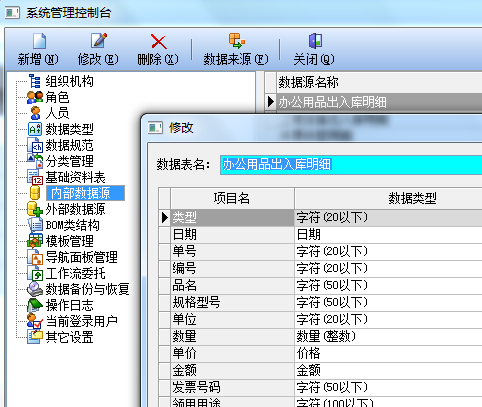Click the 工作流委托 icon
The image size is (482, 407).
click(x=36, y=273)
